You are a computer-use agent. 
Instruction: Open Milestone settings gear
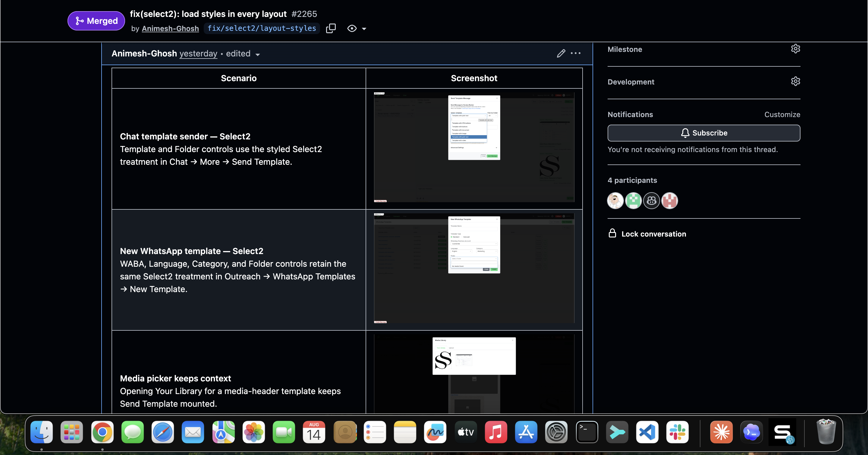[x=795, y=49]
